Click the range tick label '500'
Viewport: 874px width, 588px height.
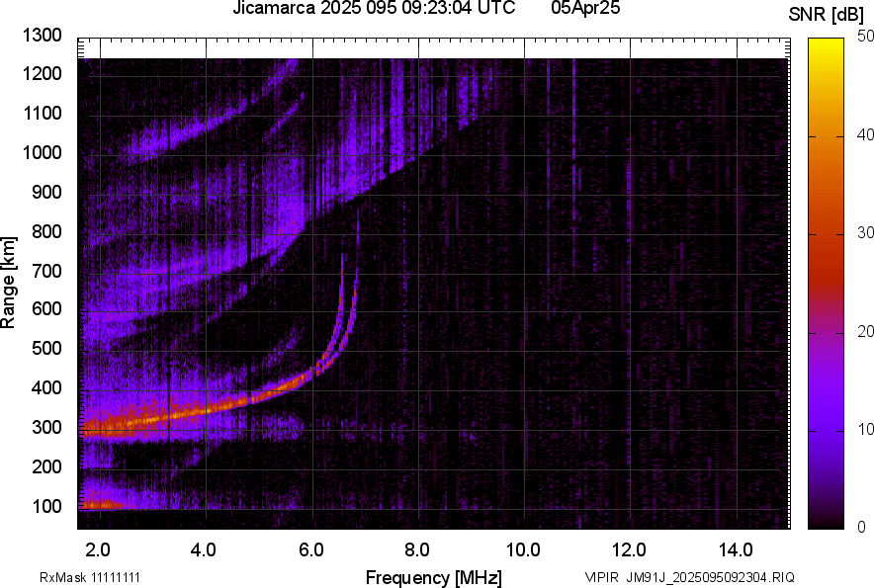click(46, 348)
